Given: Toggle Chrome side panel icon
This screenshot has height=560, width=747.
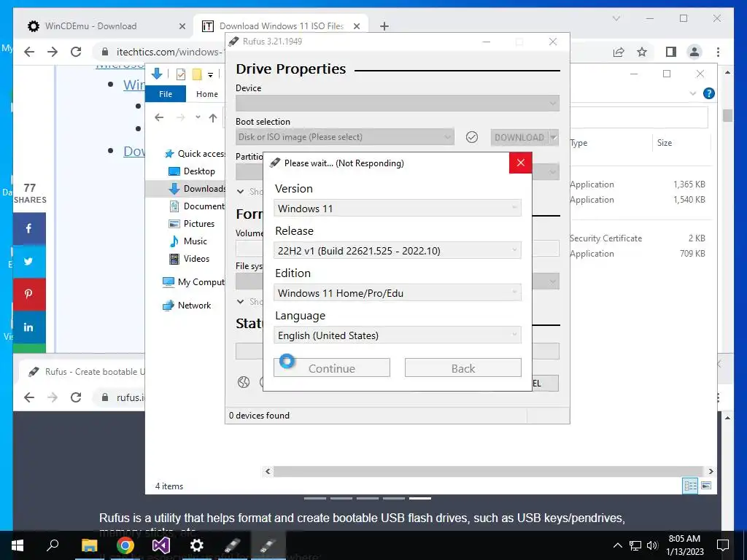Looking at the screenshot, I should (x=671, y=52).
